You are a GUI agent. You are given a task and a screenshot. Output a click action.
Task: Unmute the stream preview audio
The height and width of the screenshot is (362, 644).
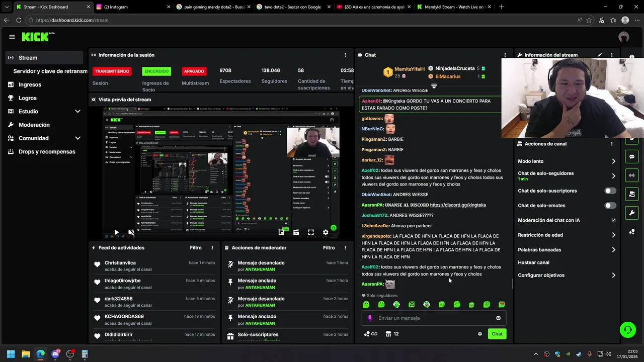coord(131,232)
